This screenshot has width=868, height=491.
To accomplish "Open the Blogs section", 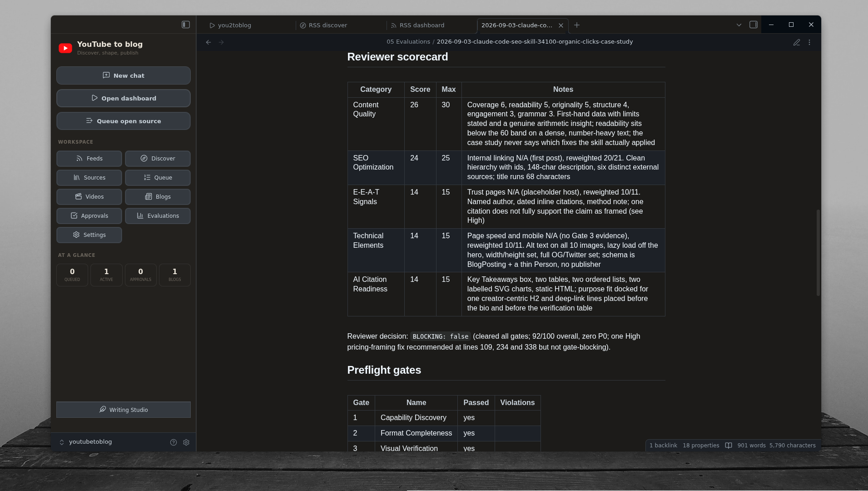I will [x=158, y=197].
